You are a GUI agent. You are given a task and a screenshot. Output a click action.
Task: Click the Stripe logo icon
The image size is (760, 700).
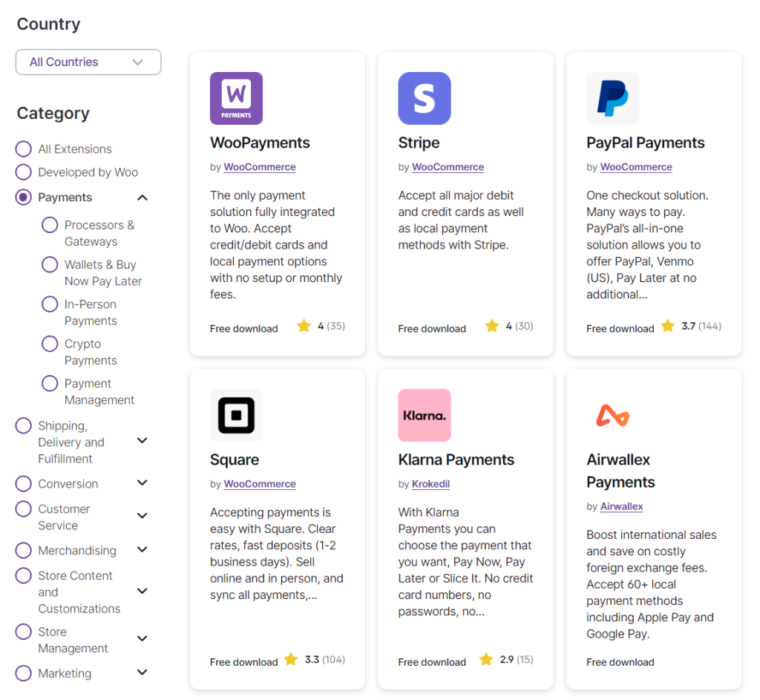click(x=424, y=97)
